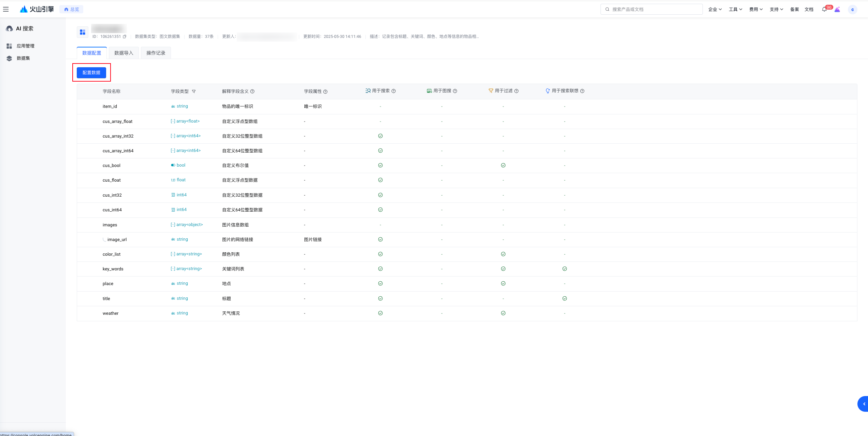Click the 配置数据 button

(x=91, y=73)
